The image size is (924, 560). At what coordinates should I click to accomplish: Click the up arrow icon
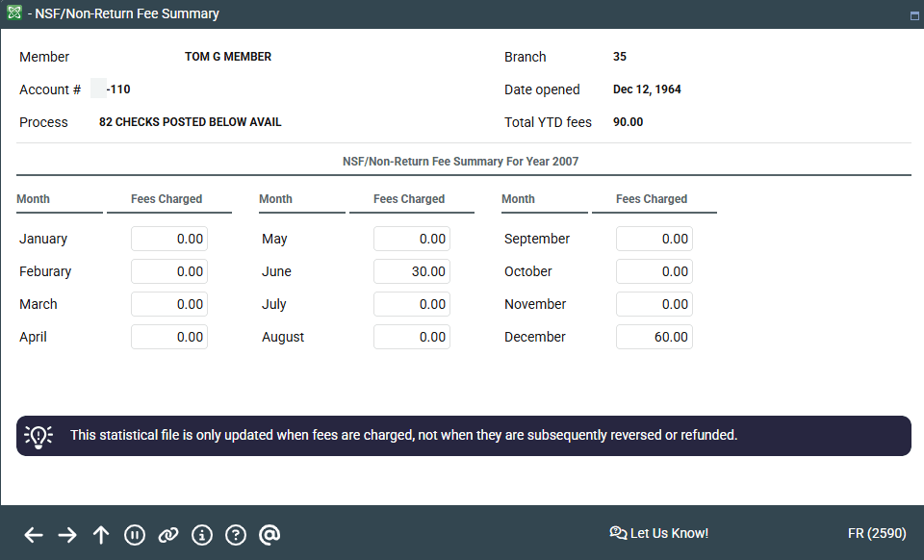click(x=101, y=535)
